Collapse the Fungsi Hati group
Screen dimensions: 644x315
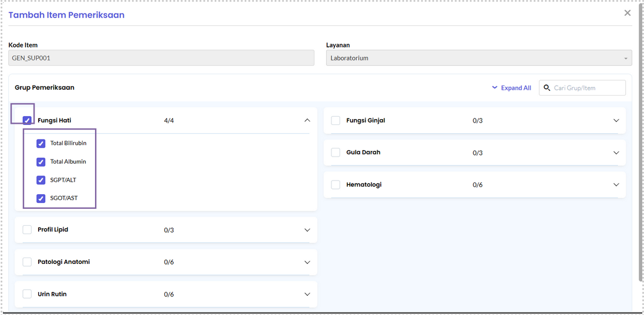click(307, 120)
